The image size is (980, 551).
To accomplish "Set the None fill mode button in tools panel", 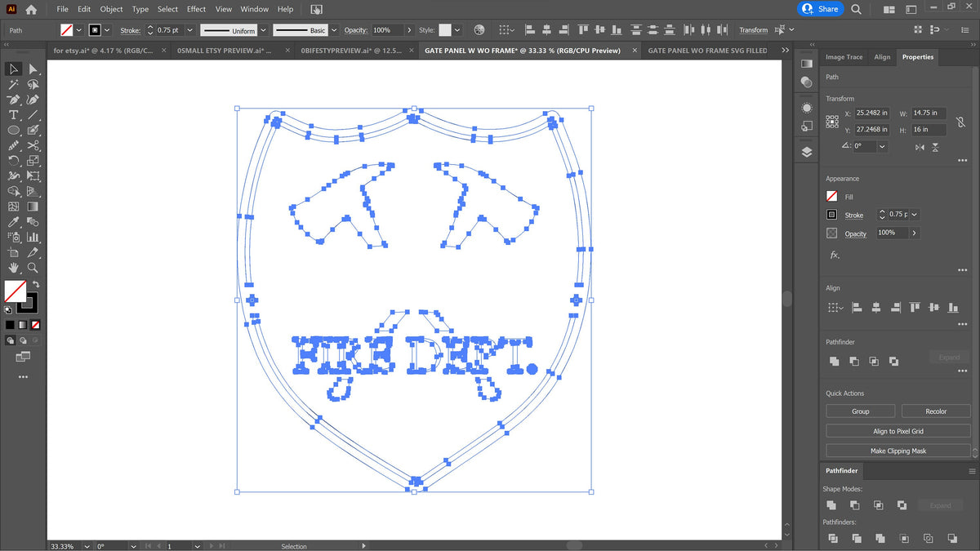I will [34, 324].
